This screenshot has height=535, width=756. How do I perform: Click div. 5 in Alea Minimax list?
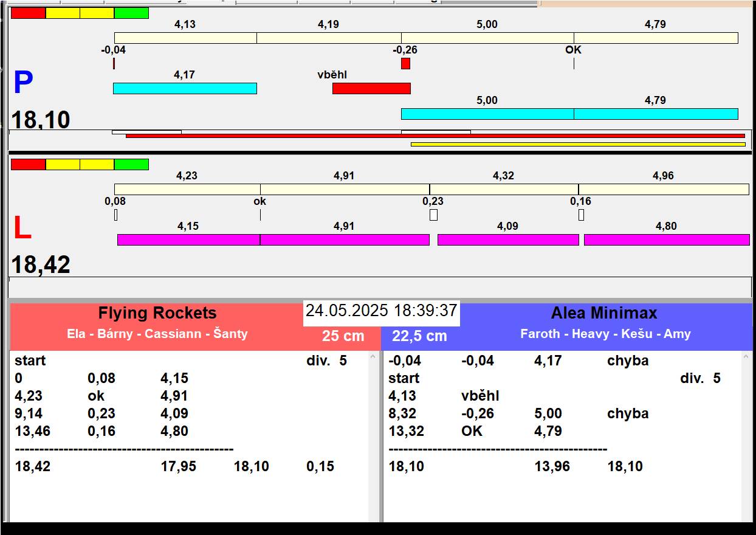tap(700, 378)
